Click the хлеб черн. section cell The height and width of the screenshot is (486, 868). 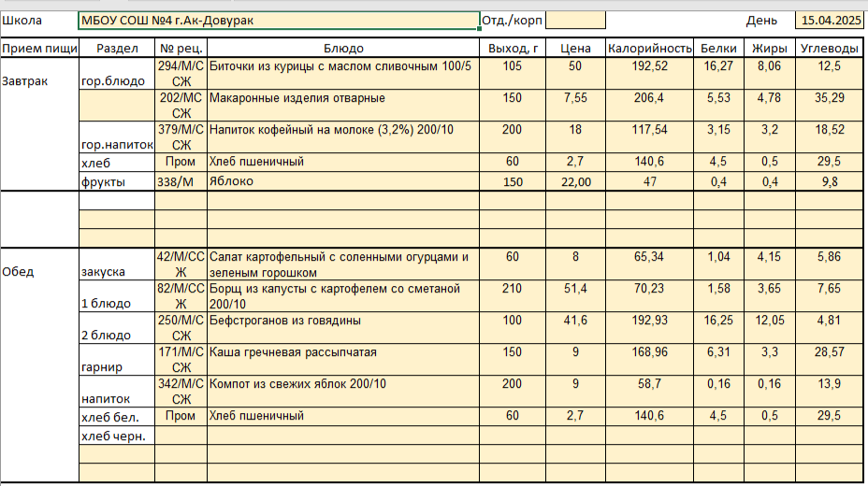[116, 436]
